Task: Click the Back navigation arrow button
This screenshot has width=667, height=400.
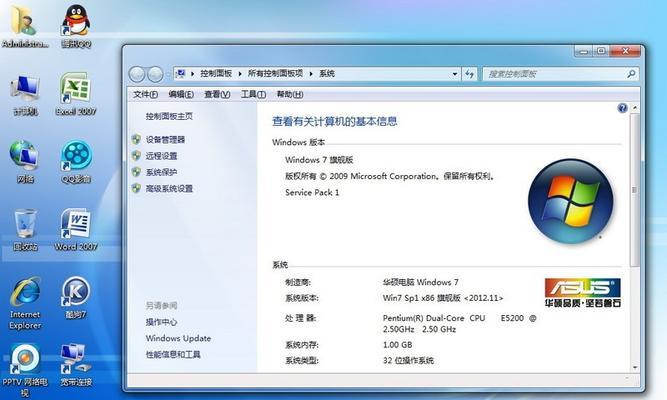Action: [137, 74]
